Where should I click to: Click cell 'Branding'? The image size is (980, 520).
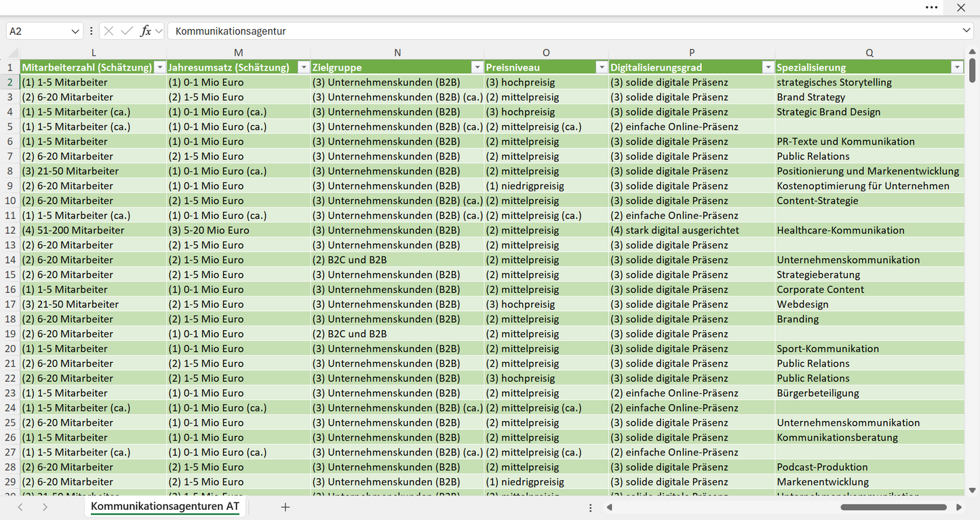coord(869,319)
